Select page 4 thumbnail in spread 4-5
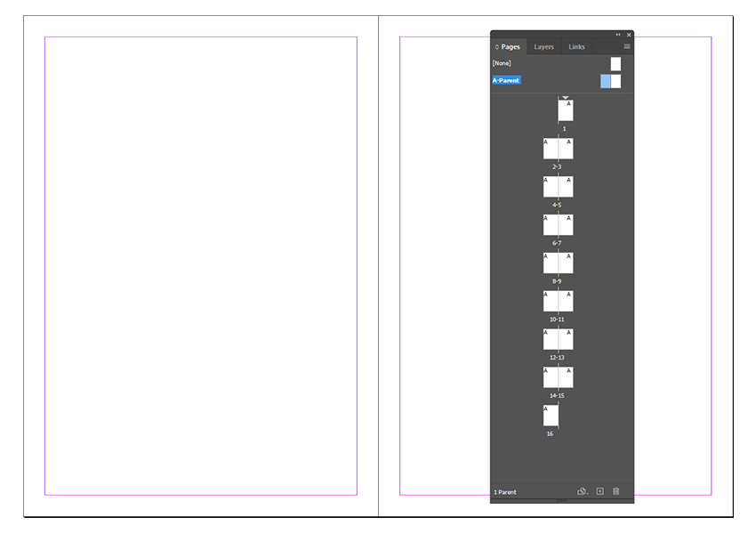 pos(551,187)
